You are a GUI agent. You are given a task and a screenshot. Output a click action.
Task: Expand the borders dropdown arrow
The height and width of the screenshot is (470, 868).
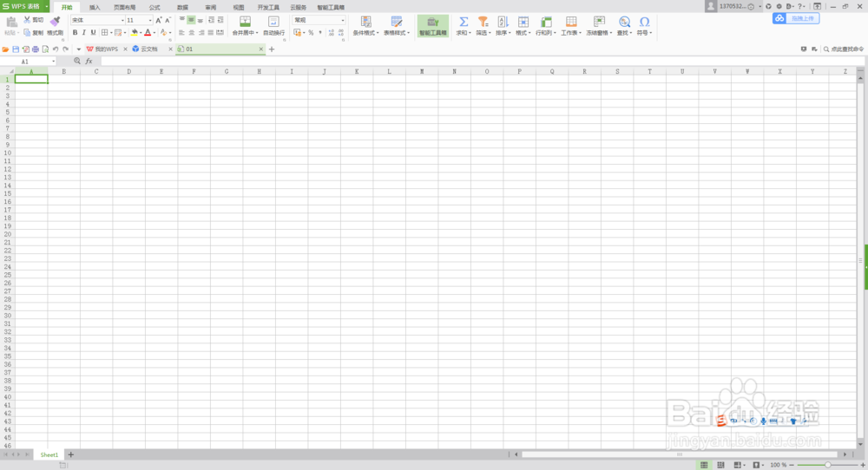(x=111, y=33)
